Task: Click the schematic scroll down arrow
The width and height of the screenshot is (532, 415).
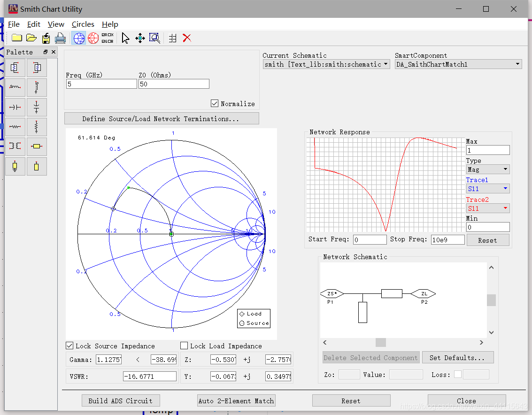Action: [491, 332]
